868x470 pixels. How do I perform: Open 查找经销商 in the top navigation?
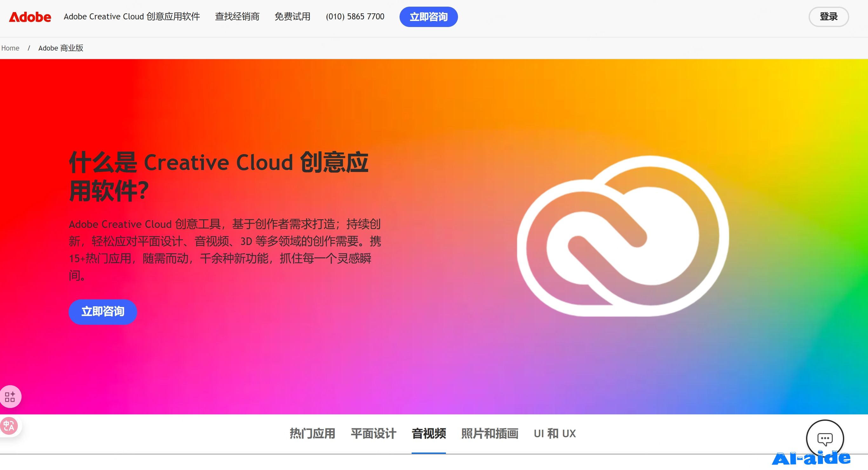click(x=237, y=17)
